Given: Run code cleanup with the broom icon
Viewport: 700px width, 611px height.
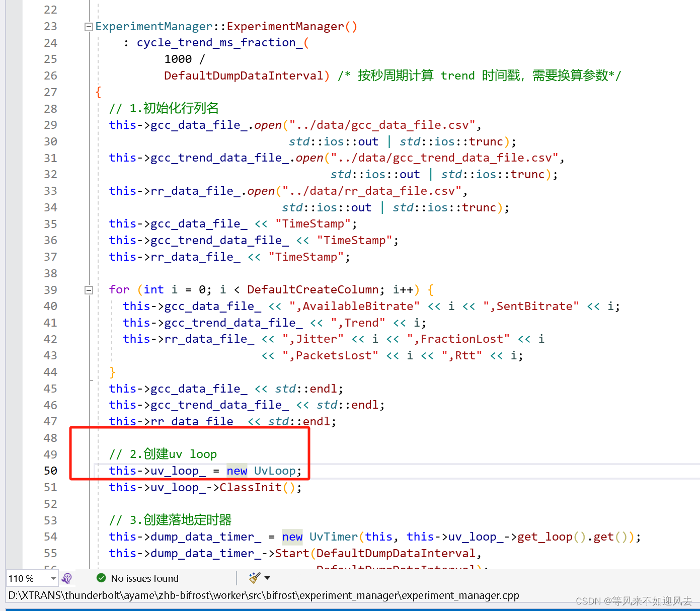Looking at the screenshot, I should (x=255, y=578).
